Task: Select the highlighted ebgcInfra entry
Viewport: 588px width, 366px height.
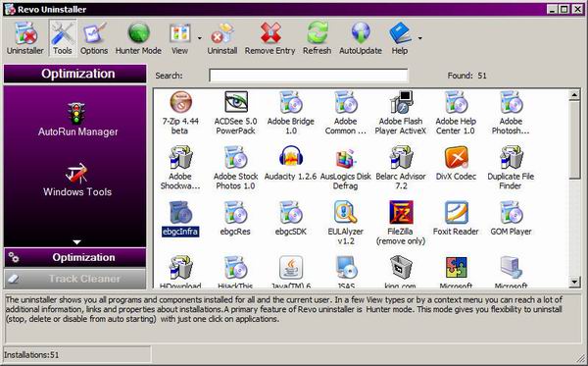Action: point(180,219)
